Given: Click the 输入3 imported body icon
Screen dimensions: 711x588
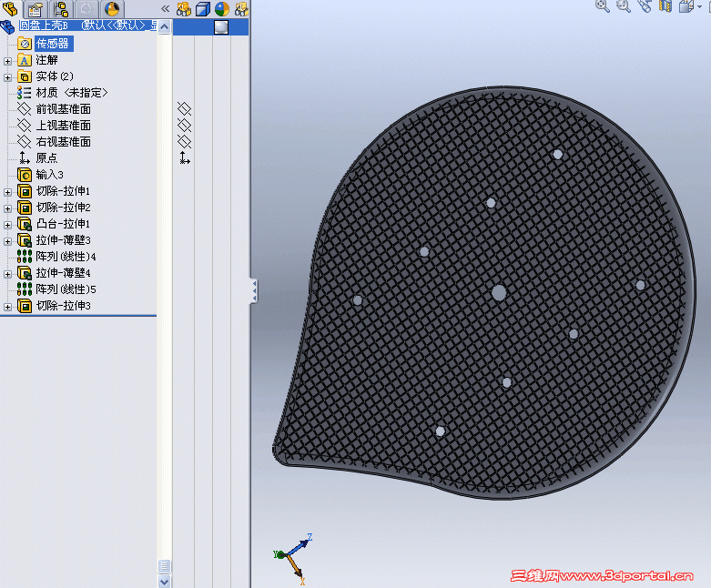Looking at the screenshot, I should tap(25, 175).
